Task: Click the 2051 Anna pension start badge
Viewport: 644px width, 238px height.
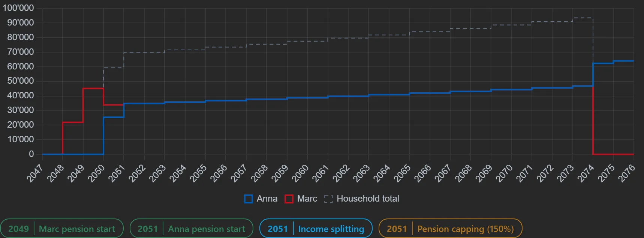Action: pyautogui.click(x=192, y=229)
